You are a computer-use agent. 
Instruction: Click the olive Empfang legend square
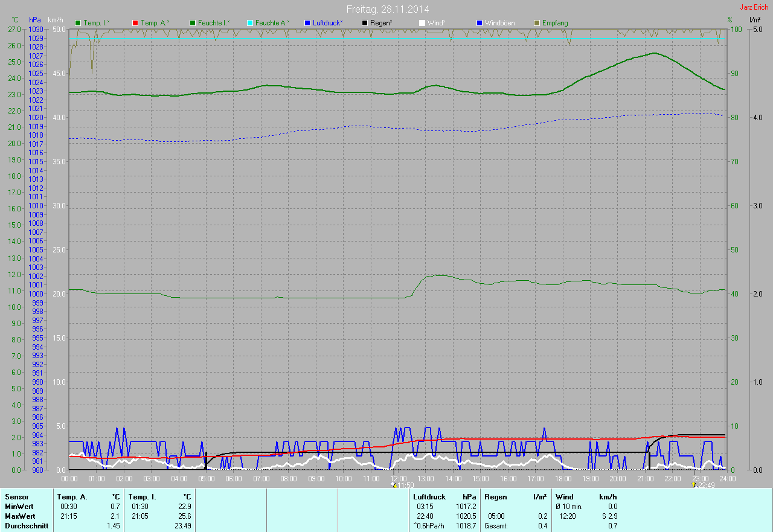(536, 23)
